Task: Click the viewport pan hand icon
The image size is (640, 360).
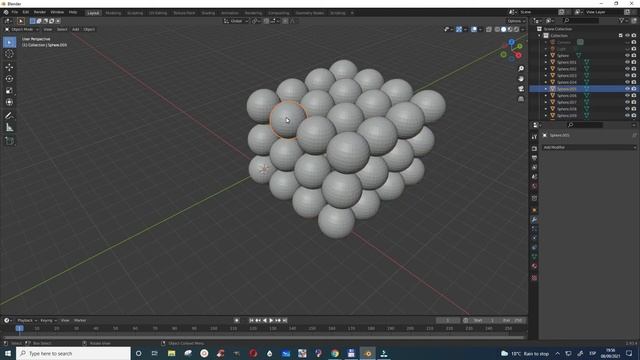Action: (x=521, y=78)
